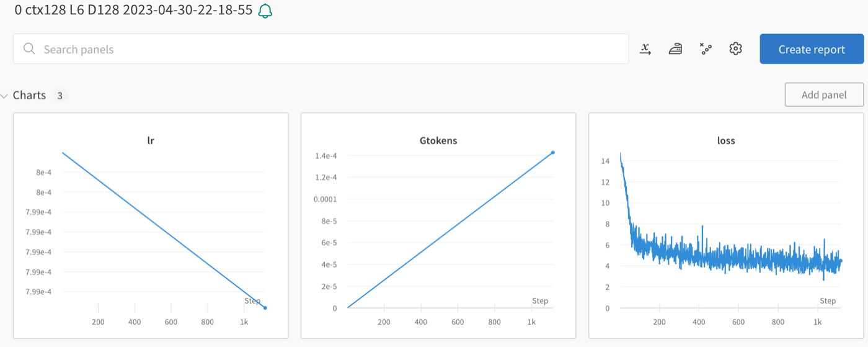Viewport: 868px width, 347px height.
Task: Open the outliers scatter points icon
Action: pos(706,49)
